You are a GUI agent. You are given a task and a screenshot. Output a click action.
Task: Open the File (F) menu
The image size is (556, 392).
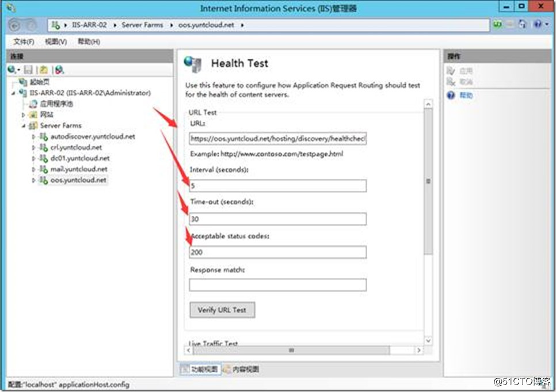click(24, 42)
